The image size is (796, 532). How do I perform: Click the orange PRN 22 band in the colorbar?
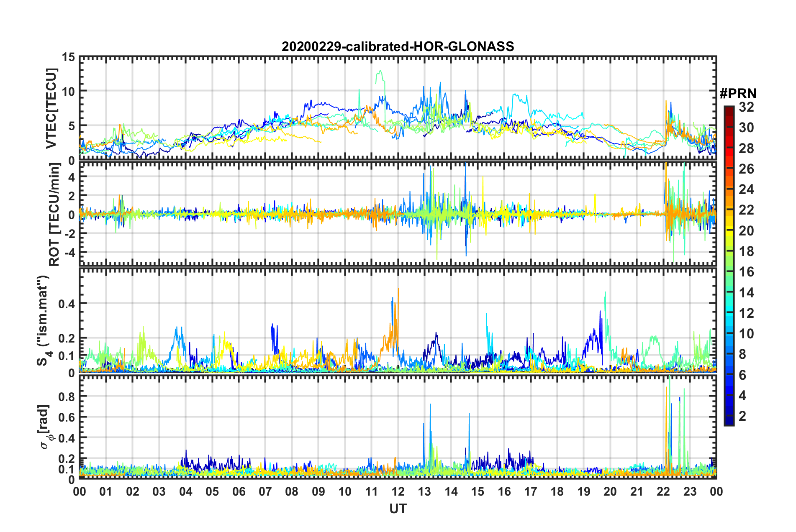pyautogui.click(x=729, y=210)
